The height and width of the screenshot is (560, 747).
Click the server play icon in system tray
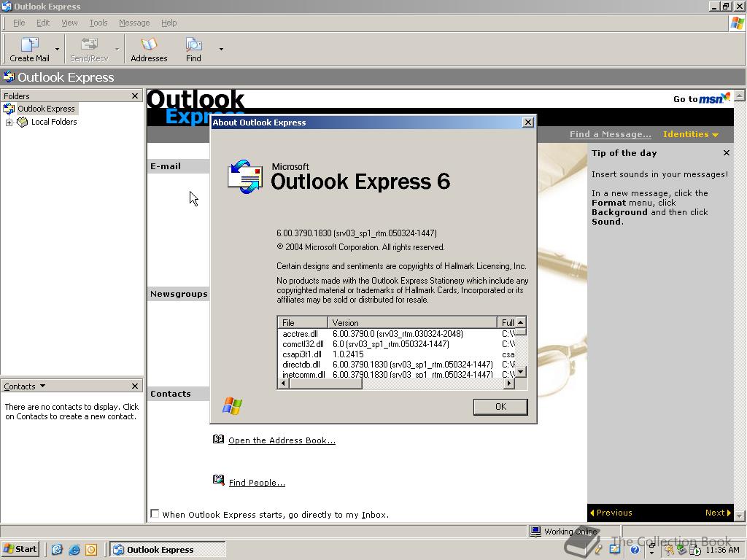(x=695, y=551)
